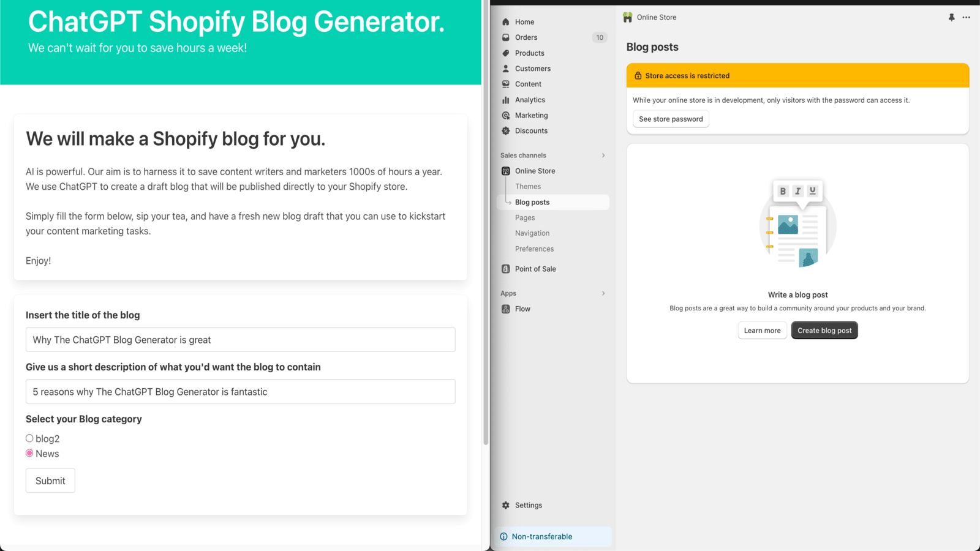Screen dimensions: 980x551
Task: Click the Orders count badge 10
Action: click(600, 37)
